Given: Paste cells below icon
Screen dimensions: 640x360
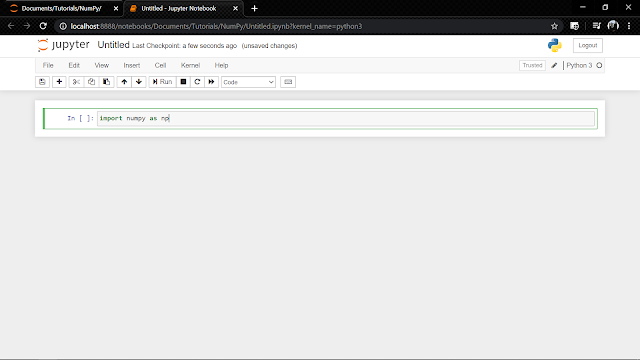Looking at the screenshot, I should point(106,82).
